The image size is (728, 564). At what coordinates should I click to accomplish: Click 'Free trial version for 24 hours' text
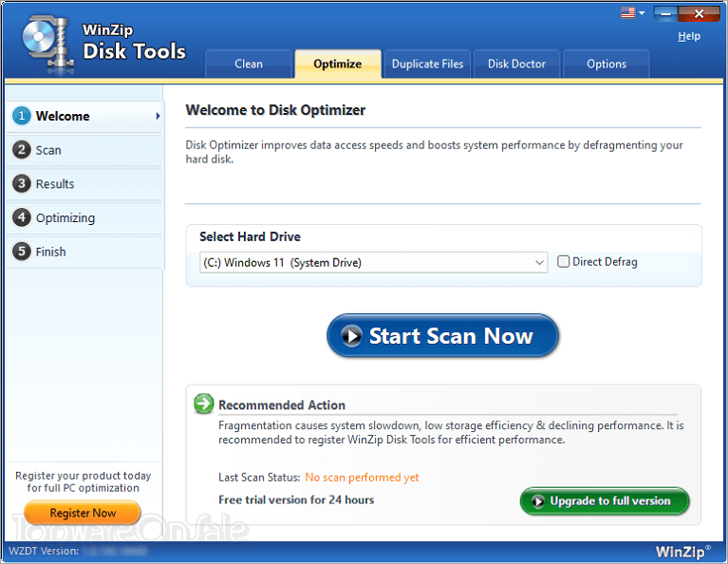click(296, 499)
